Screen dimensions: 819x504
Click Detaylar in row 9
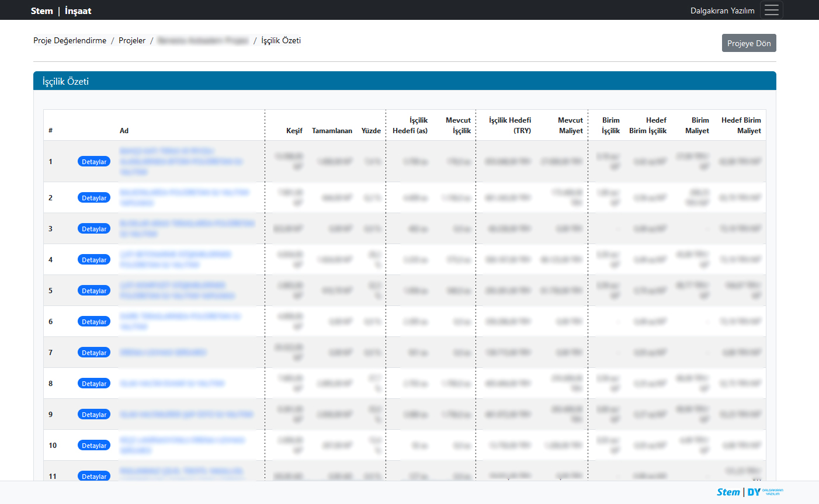point(94,415)
